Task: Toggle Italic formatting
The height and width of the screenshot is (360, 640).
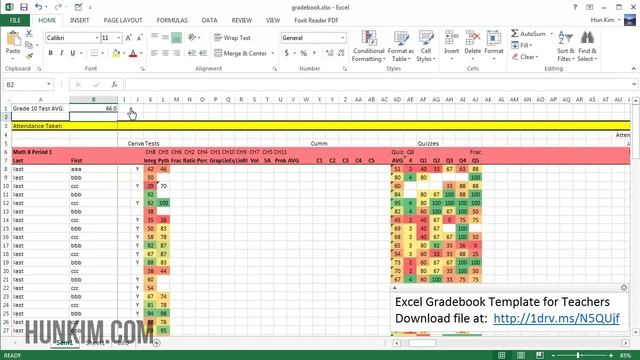Action: (62, 53)
